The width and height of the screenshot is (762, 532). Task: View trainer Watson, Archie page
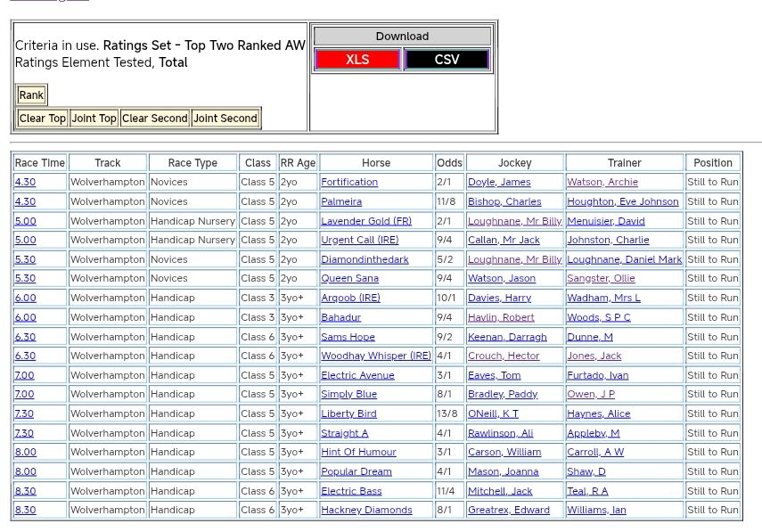(602, 182)
